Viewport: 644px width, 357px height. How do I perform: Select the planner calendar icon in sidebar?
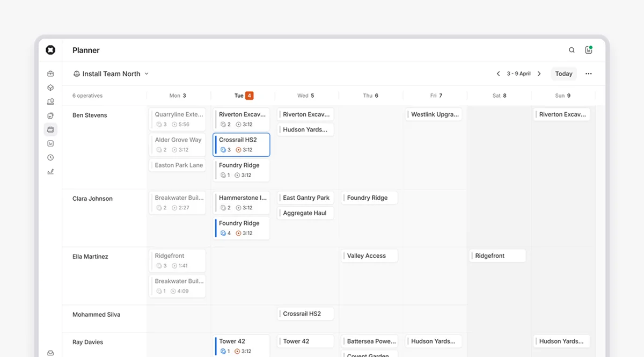pyautogui.click(x=50, y=129)
